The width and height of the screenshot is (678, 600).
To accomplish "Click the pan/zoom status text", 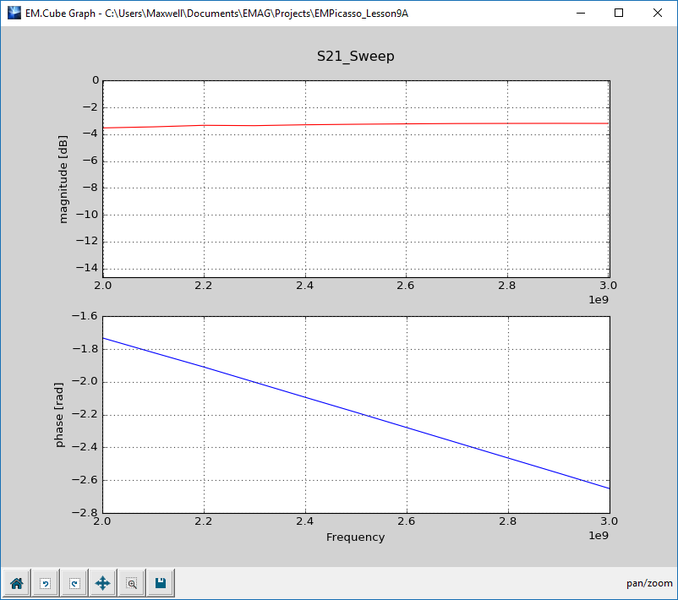I will pos(649,583).
